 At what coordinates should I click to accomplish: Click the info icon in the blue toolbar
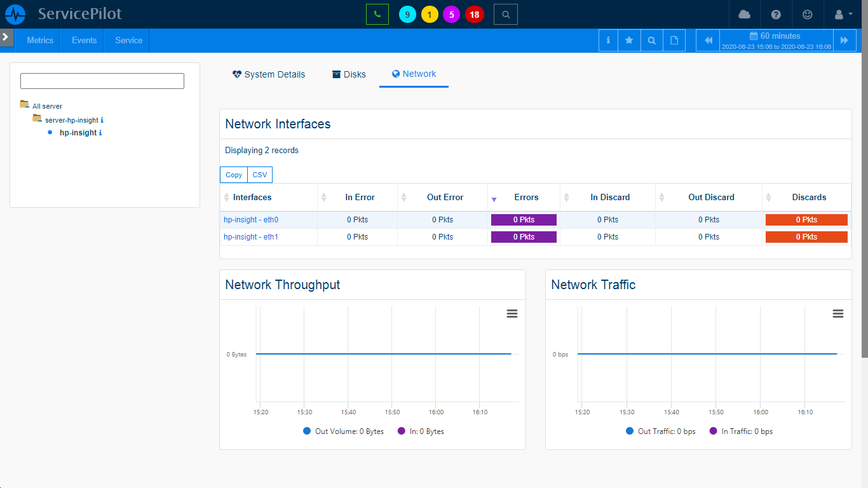pyautogui.click(x=607, y=39)
